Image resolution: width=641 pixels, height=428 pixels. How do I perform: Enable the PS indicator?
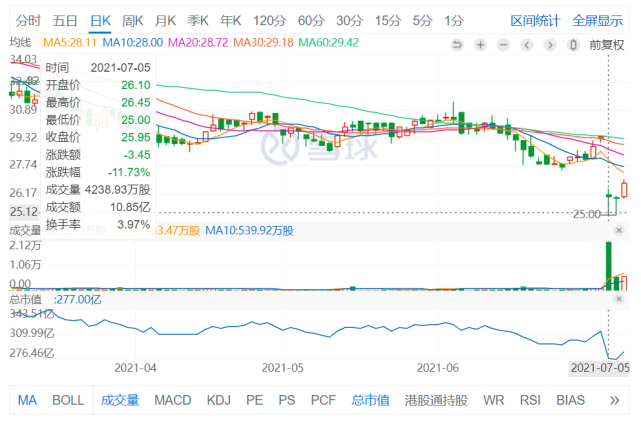[287, 400]
